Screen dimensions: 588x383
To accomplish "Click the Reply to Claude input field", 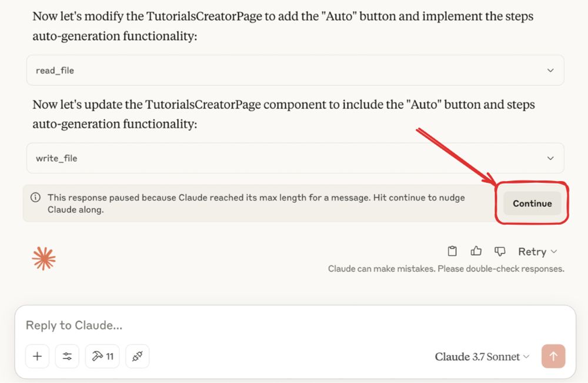I will tap(295, 325).
